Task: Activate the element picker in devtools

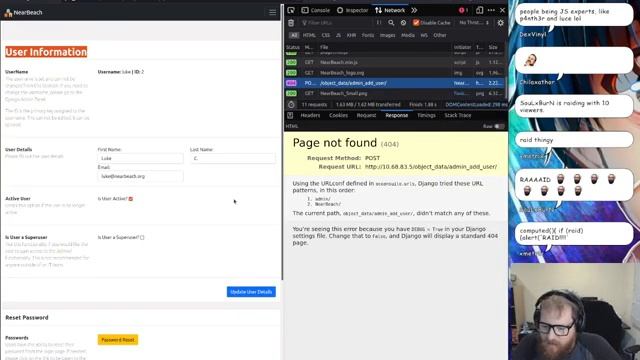Action: pos(291,10)
